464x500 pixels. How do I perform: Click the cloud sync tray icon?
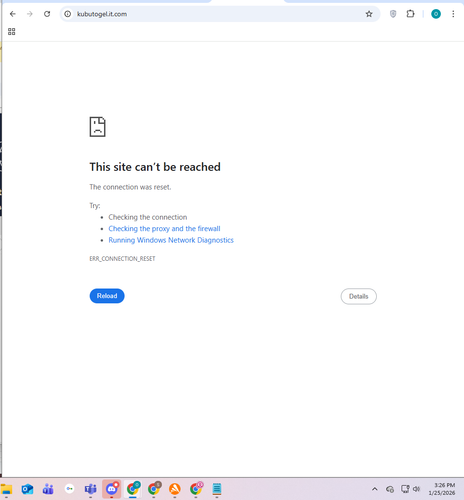(x=390, y=489)
